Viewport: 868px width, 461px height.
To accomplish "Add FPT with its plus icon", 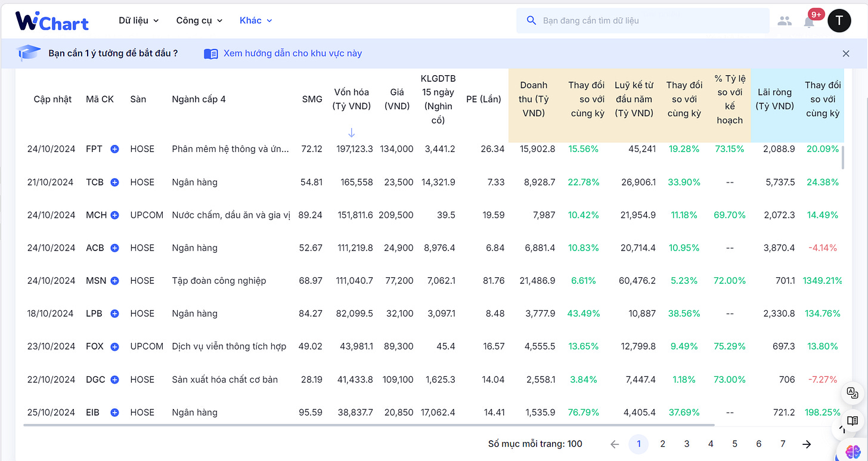I will [x=114, y=149].
